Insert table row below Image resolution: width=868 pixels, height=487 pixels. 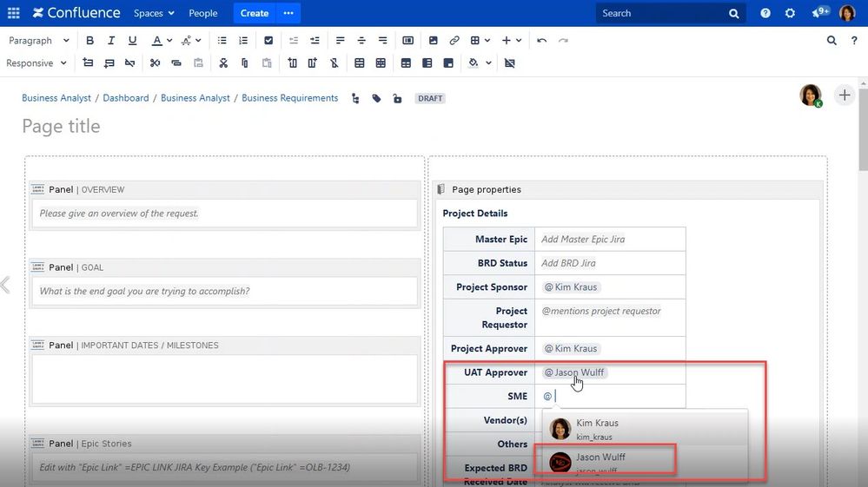109,63
